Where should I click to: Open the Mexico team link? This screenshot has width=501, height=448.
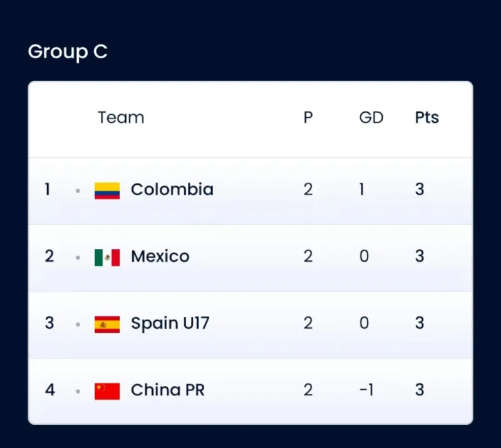160,256
